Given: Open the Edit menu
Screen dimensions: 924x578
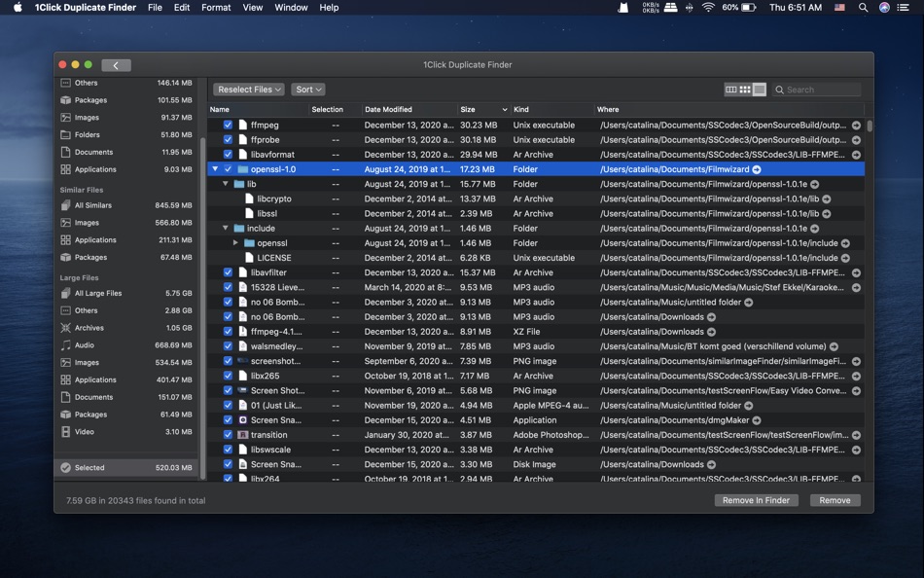Looking at the screenshot, I should 182,8.
